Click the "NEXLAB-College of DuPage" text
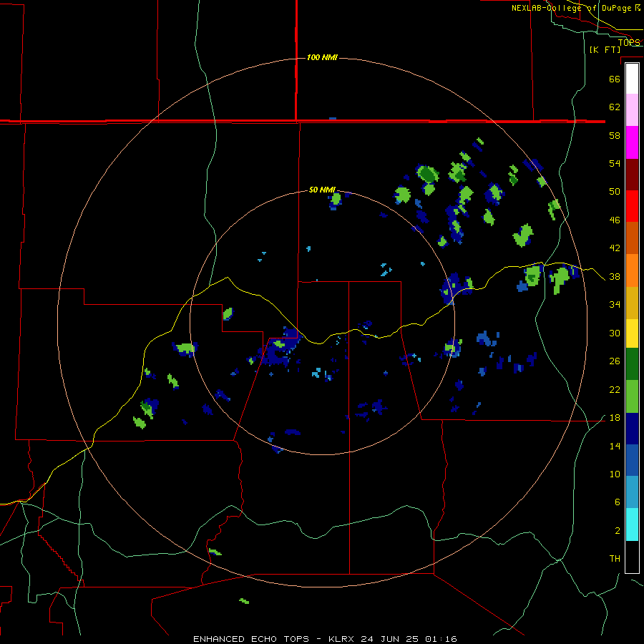The image size is (644, 644). click(x=571, y=8)
